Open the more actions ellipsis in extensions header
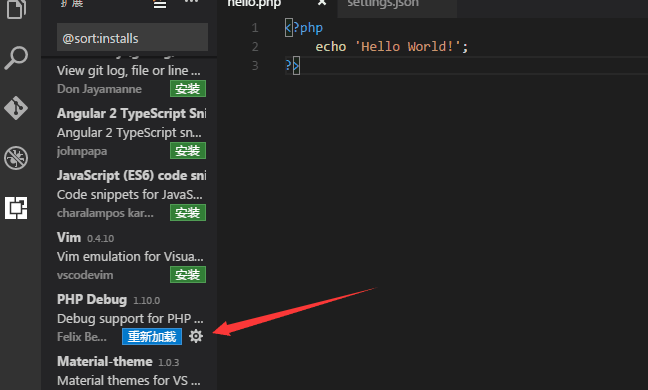 tap(191, 2)
